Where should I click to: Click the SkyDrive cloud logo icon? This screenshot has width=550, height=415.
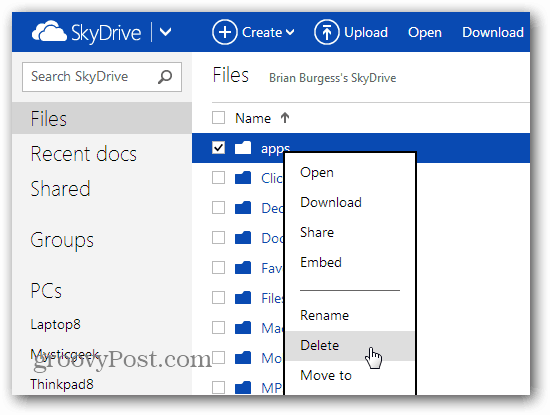coord(49,32)
